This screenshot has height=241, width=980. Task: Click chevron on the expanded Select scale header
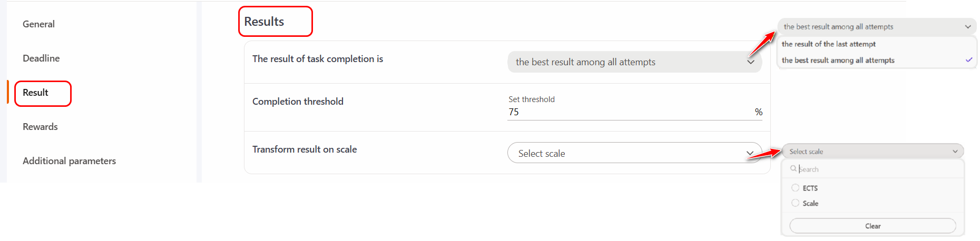click(955, 152)
